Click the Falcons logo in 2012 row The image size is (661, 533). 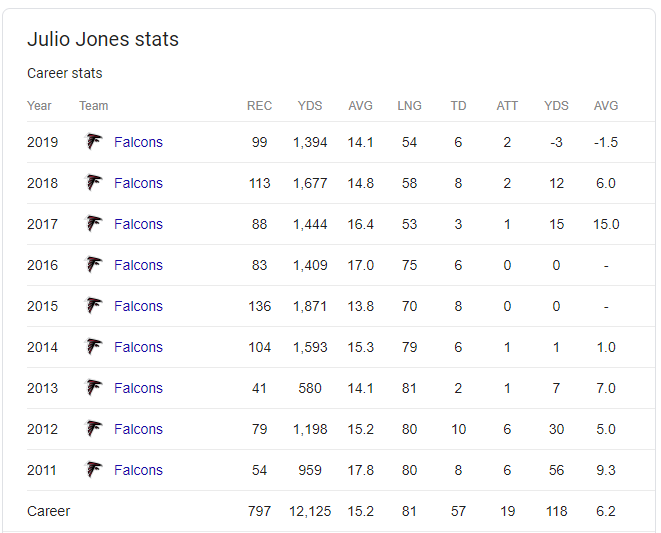click(94, 428)
